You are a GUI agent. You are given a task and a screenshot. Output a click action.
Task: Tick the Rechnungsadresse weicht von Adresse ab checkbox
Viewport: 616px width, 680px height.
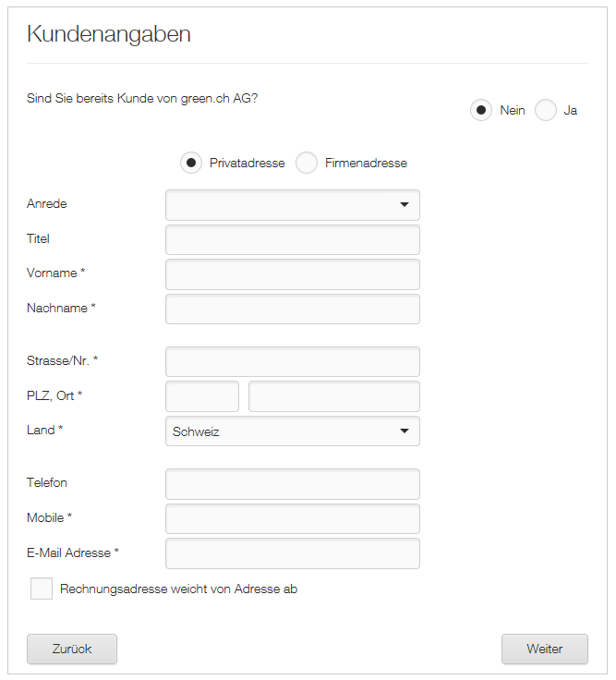(42, 589)
